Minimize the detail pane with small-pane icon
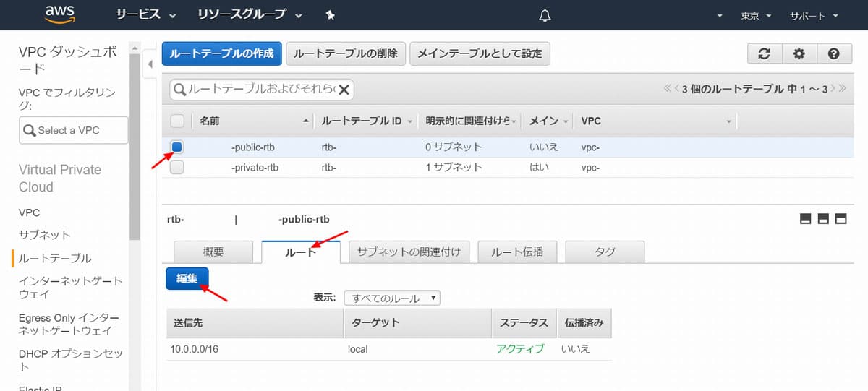Screen dimensions: 868x391 click(x=805, y=219)
